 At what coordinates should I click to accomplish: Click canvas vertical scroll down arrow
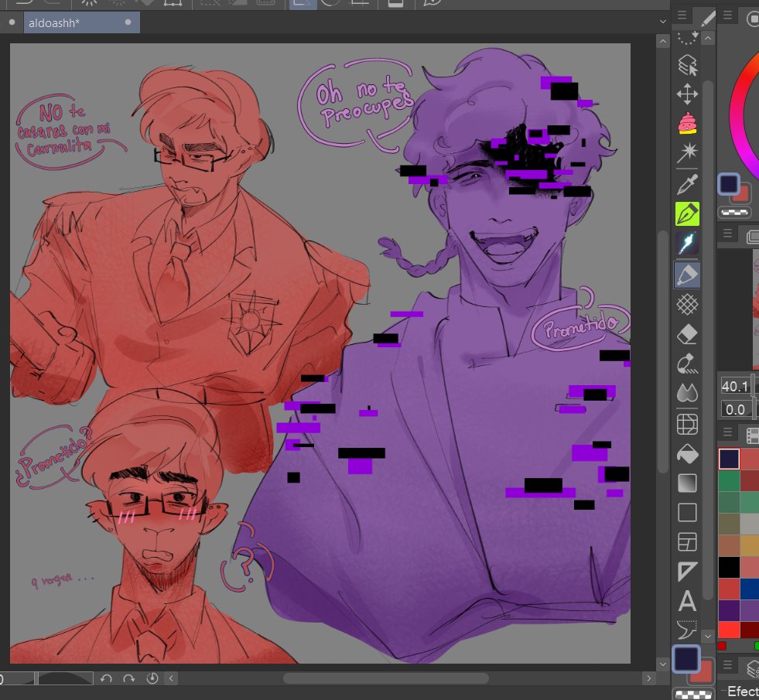tap(662, 664)
